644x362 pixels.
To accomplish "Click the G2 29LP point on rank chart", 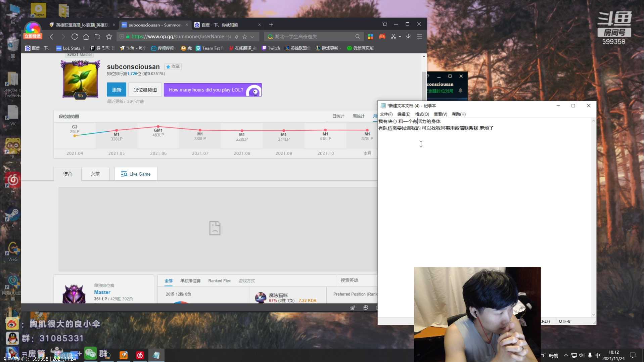I will point(75,135).
